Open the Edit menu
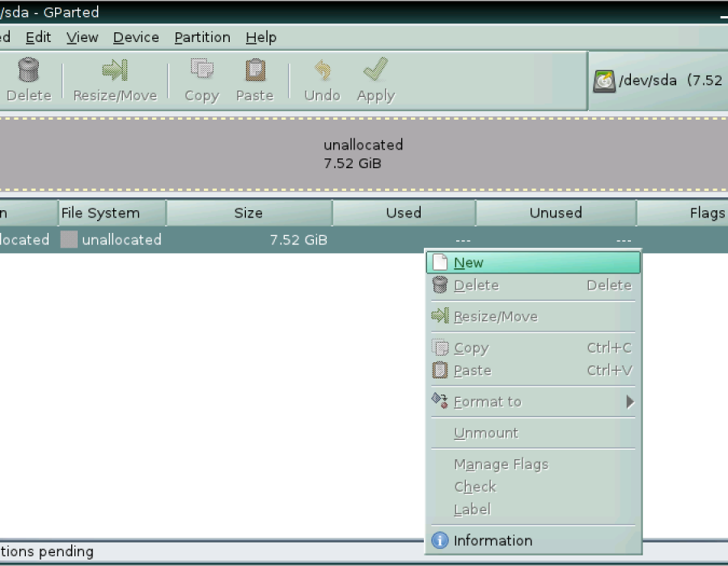The width and height of the screenshot is (728, 566). (38, 37)
